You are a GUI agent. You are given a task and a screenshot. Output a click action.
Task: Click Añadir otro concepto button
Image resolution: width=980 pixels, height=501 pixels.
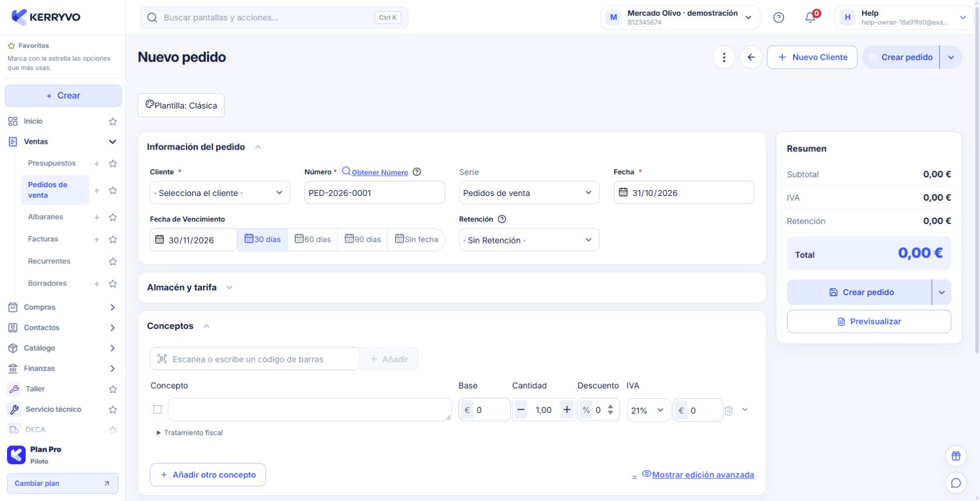pos(208,475)
